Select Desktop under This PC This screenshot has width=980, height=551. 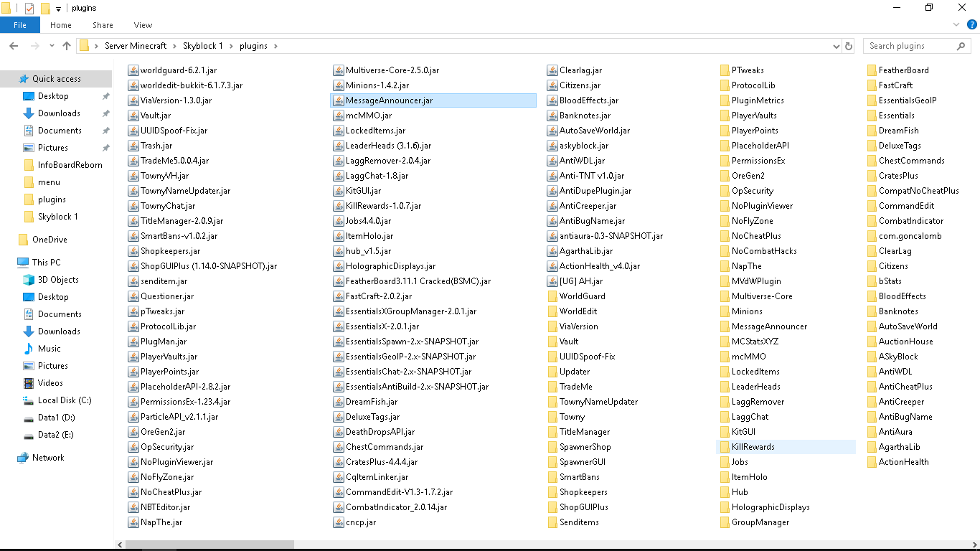53,297
